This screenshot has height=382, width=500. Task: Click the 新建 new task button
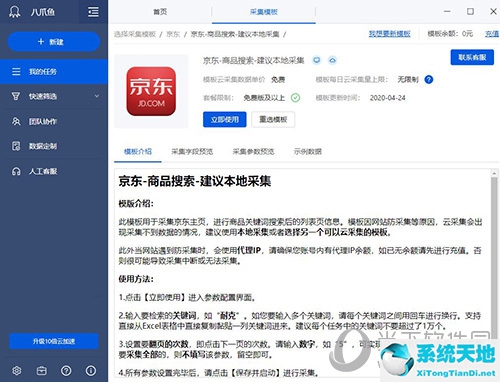[54, 42]
